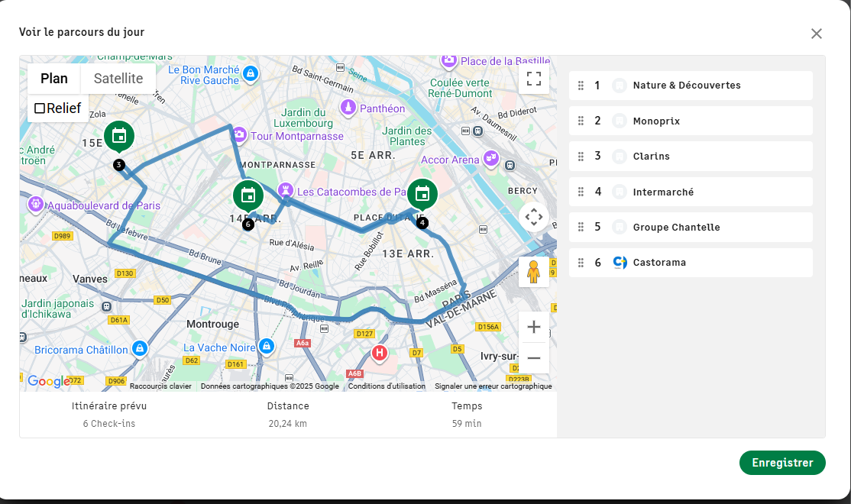Toggle fullscreen map view
This screenshot has width=851, height=504.
point(534,79)
